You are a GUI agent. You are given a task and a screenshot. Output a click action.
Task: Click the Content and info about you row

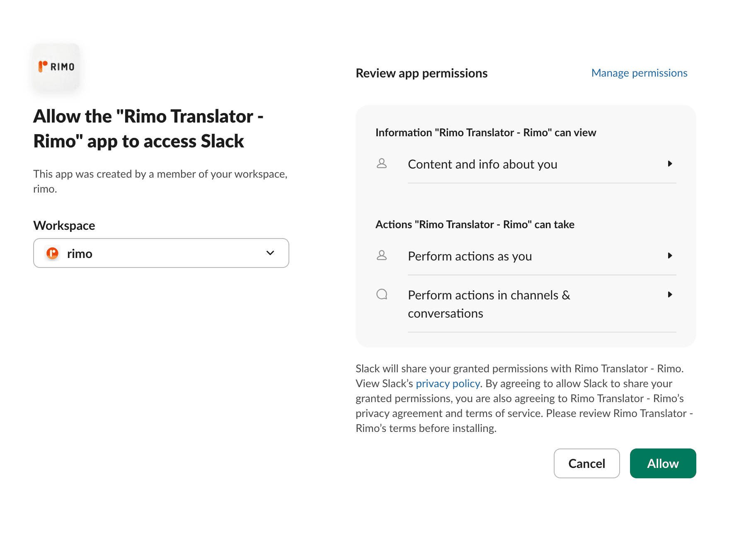pyautogui.click(x=482, y=164)
